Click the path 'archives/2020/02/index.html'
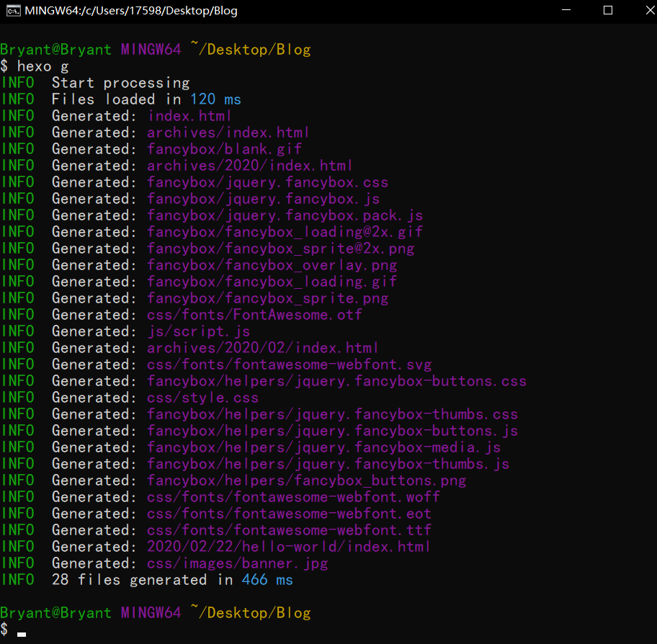Screen dimensions: 657x644 coord(263,348)
